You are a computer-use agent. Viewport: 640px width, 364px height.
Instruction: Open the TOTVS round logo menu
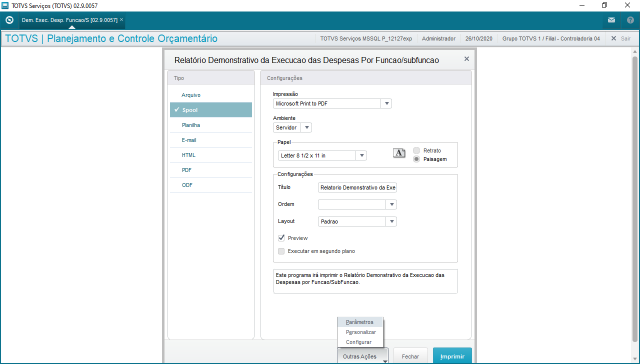click(9, 20)
